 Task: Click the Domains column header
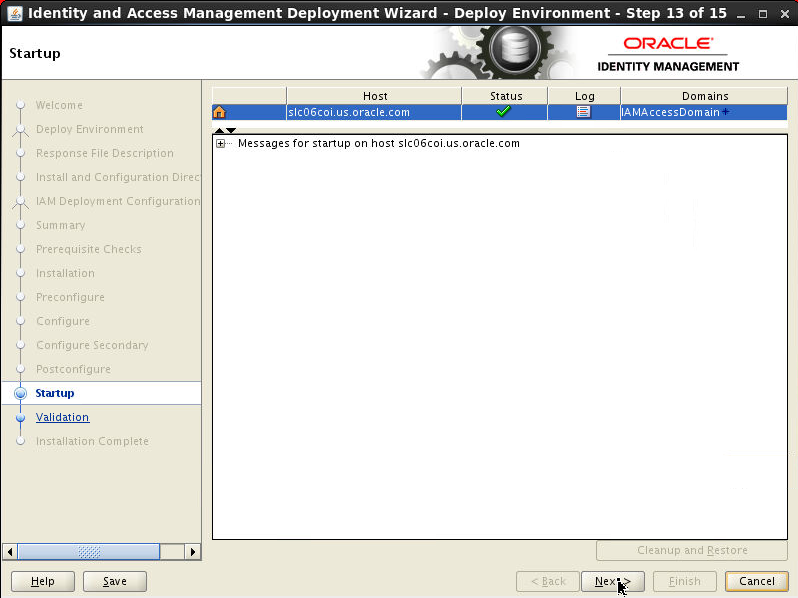pos(705,96)
